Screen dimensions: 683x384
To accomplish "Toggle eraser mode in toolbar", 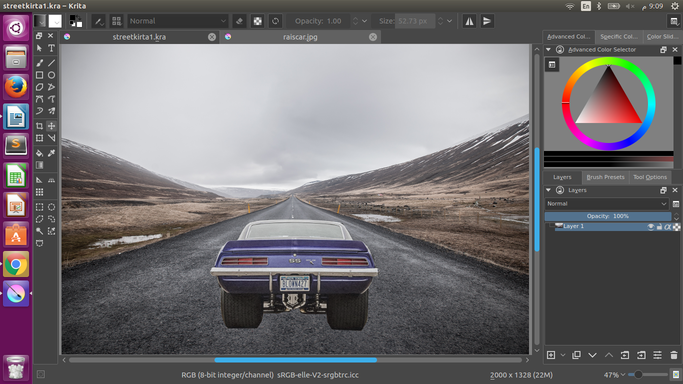I will coord(239,21).
